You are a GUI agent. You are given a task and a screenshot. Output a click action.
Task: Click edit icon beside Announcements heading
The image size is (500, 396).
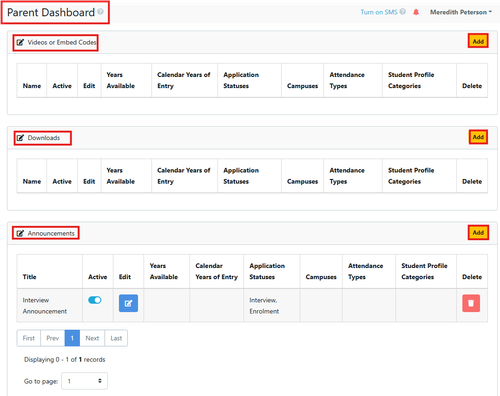20,233
